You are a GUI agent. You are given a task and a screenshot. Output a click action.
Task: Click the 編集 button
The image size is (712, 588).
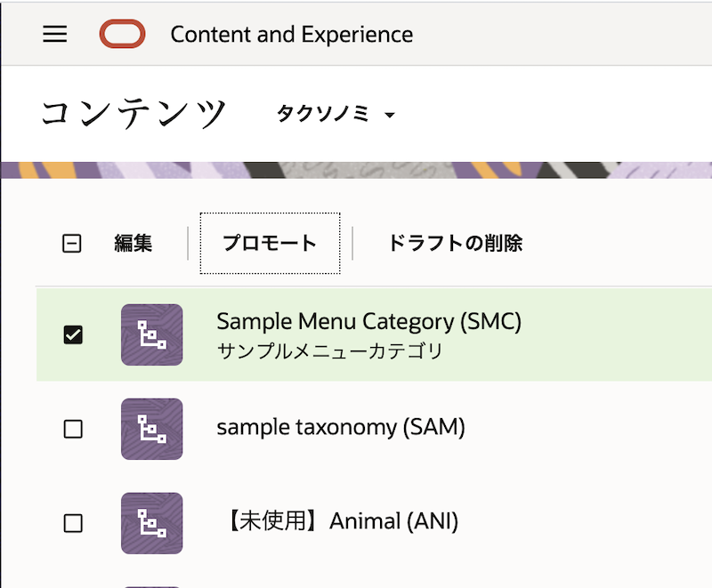click(133, 243)
